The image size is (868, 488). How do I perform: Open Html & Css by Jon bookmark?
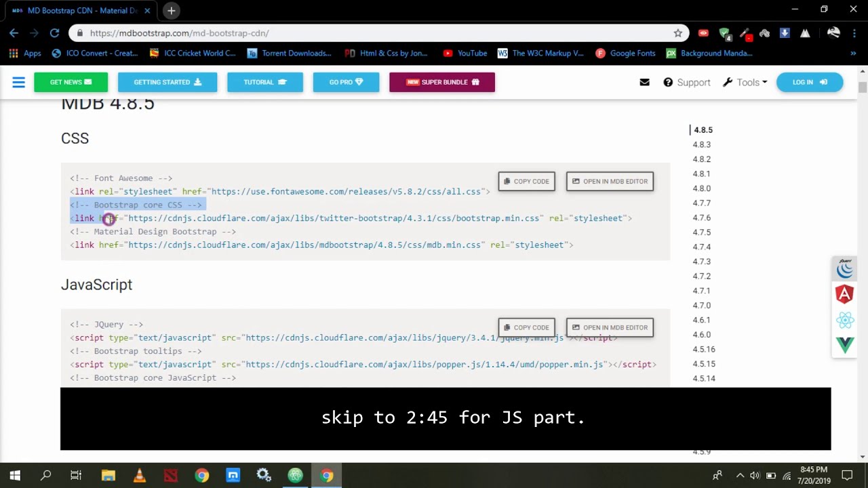387,53
